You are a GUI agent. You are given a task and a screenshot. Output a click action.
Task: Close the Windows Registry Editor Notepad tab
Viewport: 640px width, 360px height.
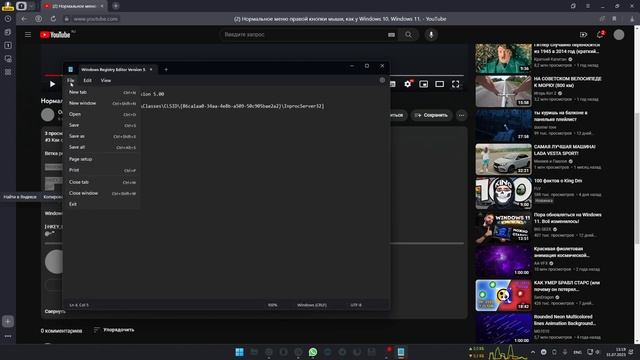pyautogui.click(x=151, y=69)
